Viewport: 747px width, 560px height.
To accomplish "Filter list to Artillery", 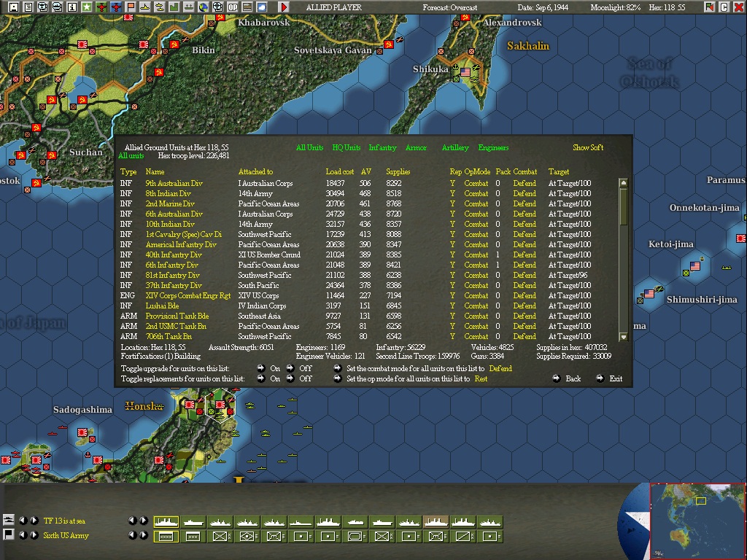I will 455,147.
